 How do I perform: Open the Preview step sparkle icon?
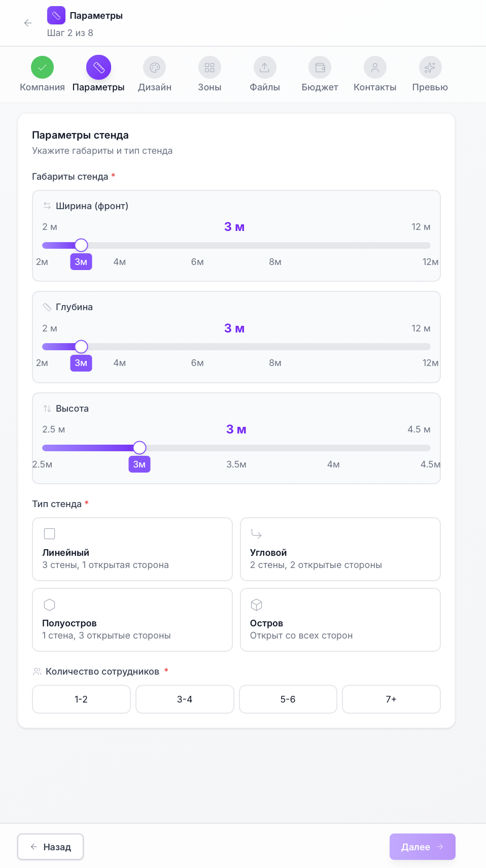pyautogui.click(x=430, y=68)
